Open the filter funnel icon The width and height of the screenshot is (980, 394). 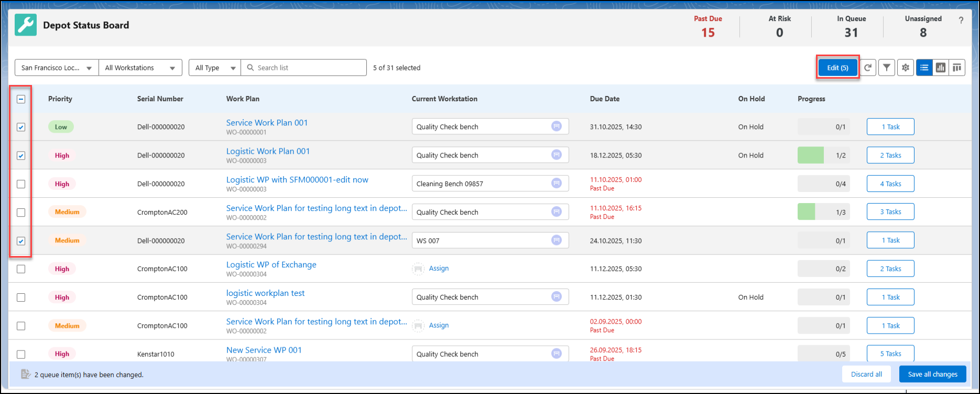[886, 68]
